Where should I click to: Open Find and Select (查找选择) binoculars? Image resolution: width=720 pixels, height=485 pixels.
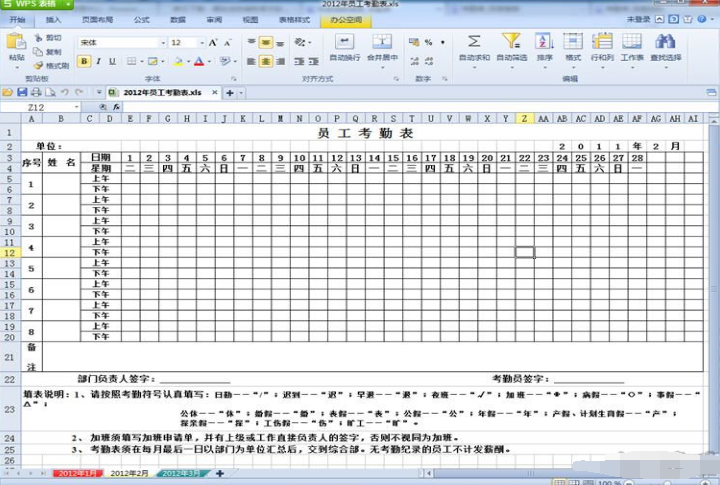[x=665, y=42]
